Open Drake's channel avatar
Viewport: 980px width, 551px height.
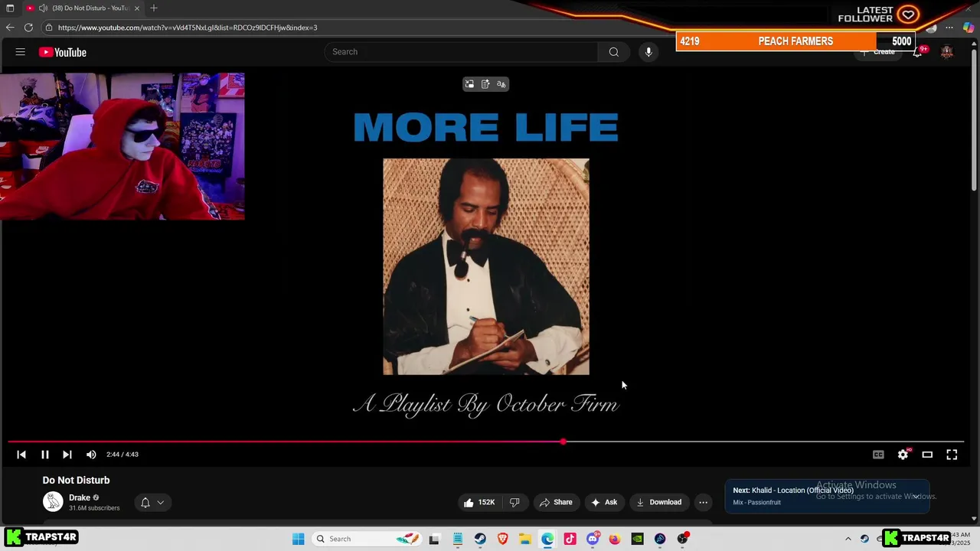click(53, 502)
